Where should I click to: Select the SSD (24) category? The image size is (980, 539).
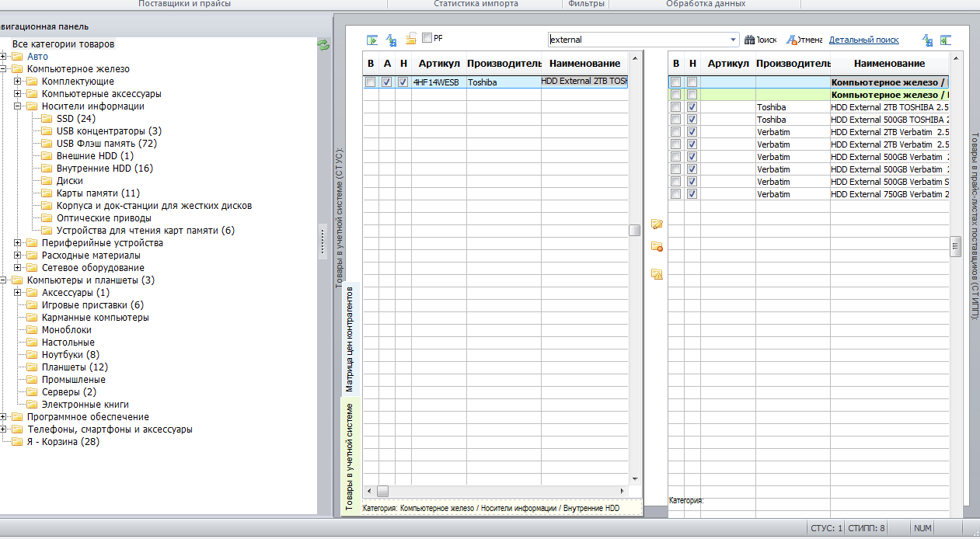75,119
